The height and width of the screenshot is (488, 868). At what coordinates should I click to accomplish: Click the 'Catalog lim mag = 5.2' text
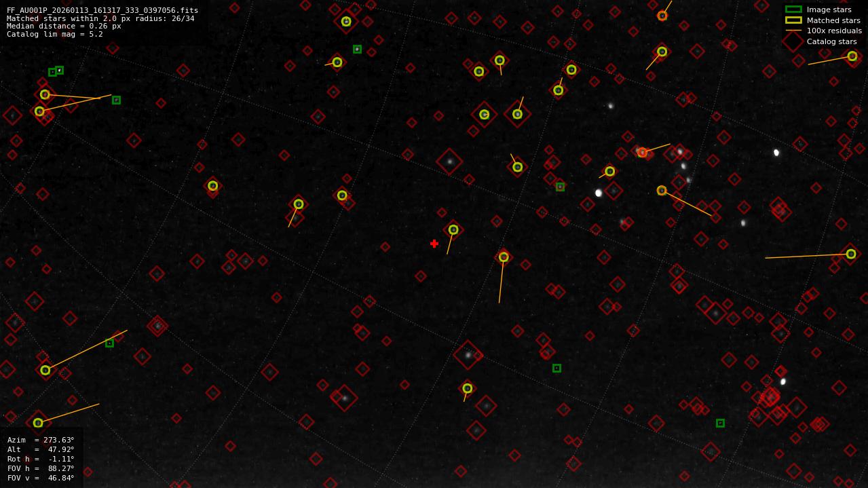tap(55, 34)
